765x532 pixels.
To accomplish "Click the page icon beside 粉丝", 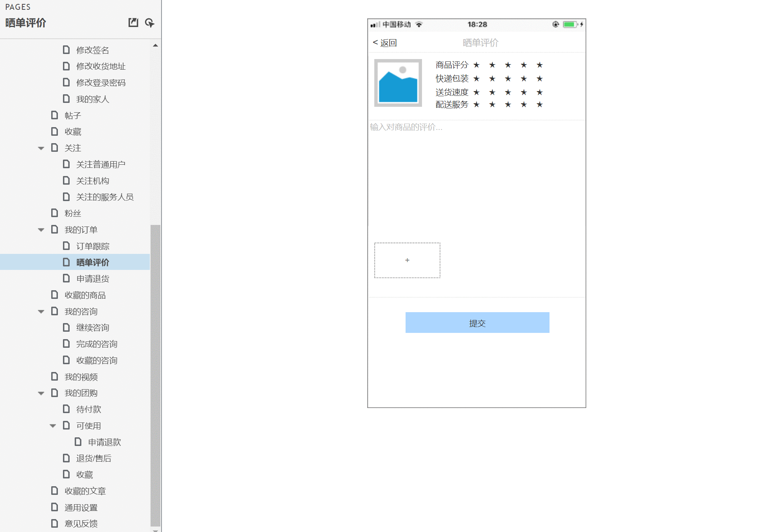I will coord(55,213).
